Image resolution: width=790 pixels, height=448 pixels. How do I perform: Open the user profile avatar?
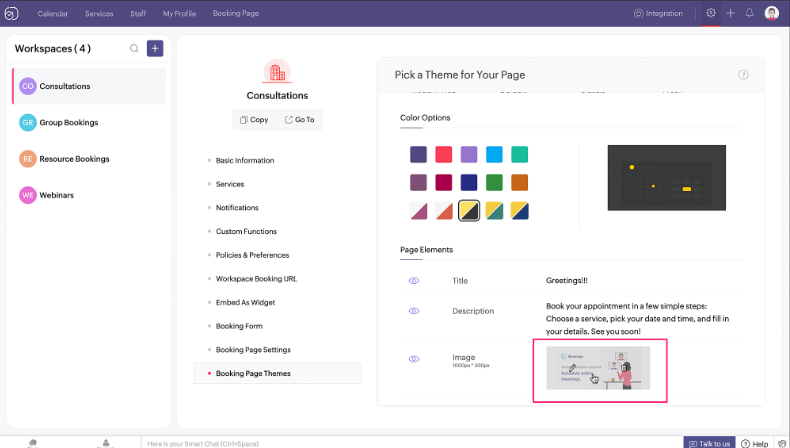pyautogui.click(x=772, y=13)
